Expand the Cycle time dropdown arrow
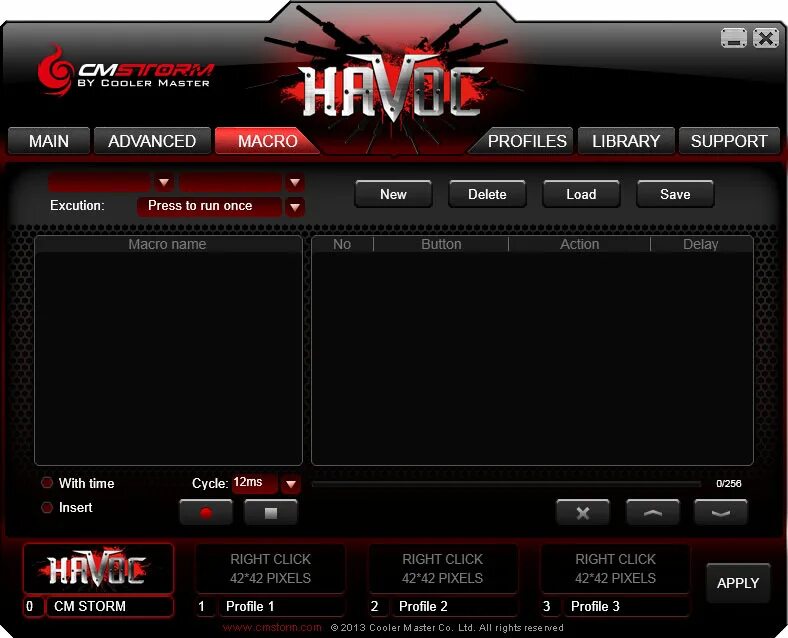Screen dimensions: 788x638 [x=290, y=484]
